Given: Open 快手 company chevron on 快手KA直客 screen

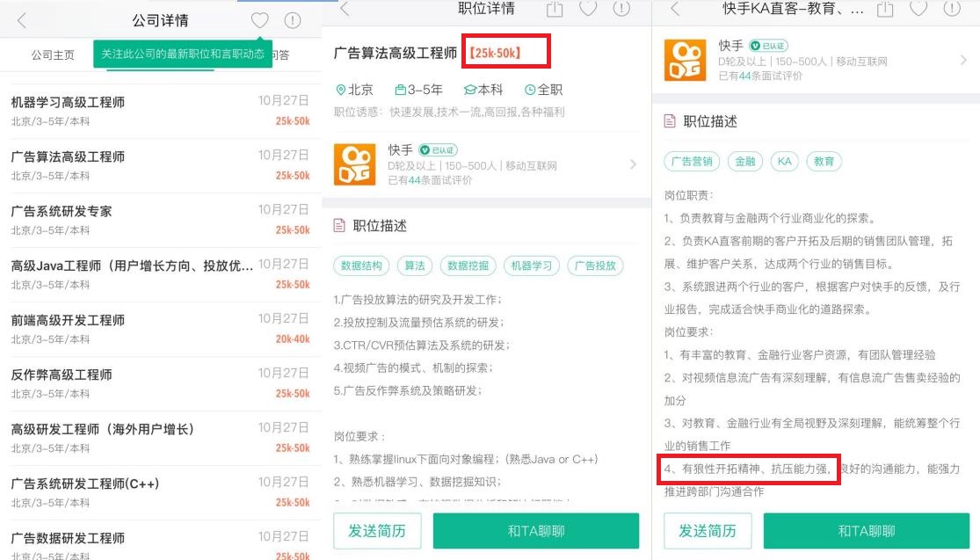Looking at the screenshot, I should 963,61.
